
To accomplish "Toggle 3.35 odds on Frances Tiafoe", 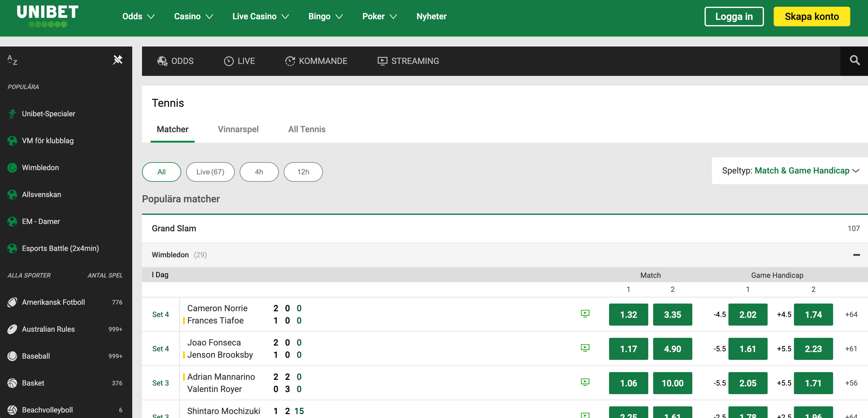I will pyautogui.click(x=672, y=315).
